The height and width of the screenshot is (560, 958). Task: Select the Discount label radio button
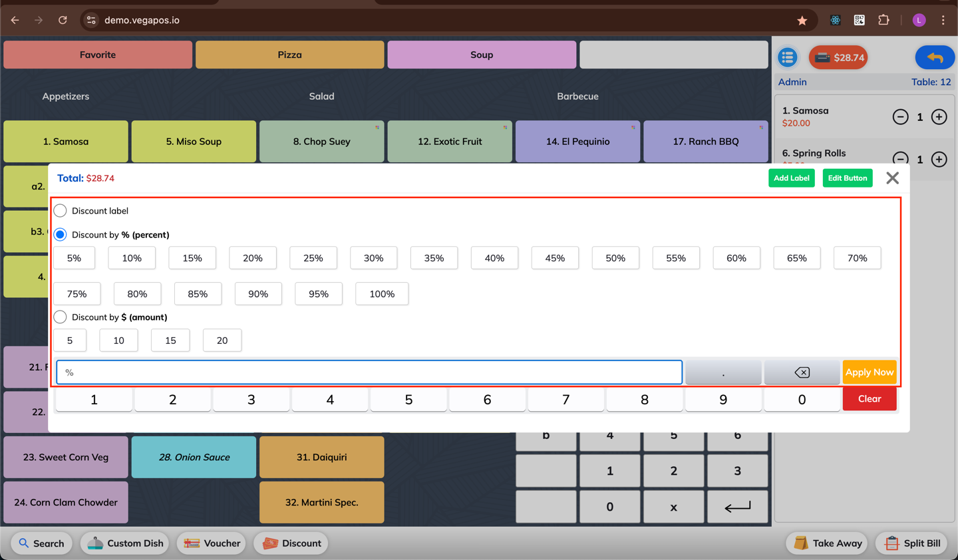61,211
